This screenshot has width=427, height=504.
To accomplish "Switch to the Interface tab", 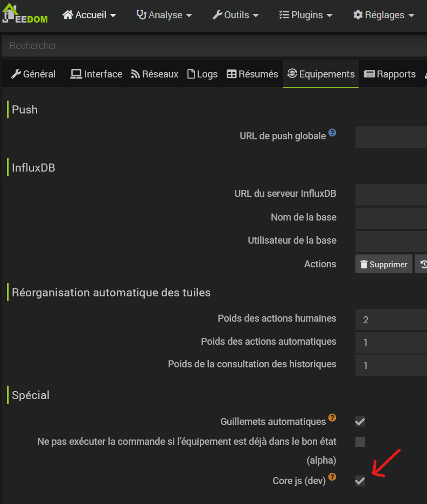I will point(96,74).
